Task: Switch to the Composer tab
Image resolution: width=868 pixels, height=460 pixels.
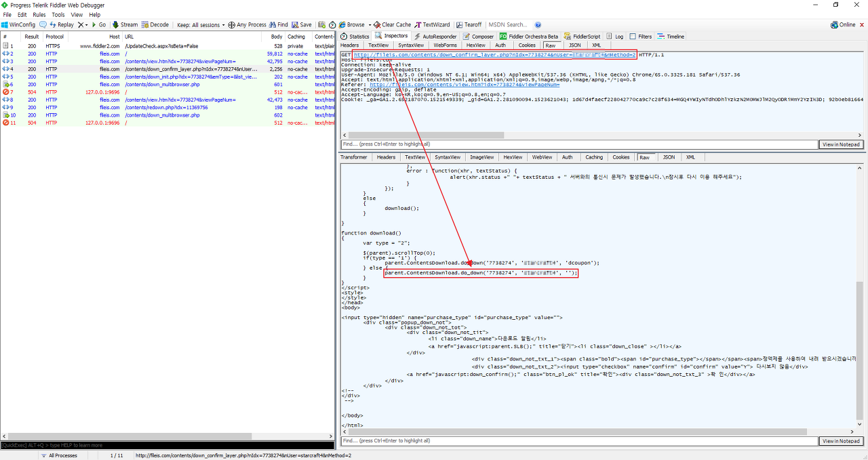Action: [478, 37]
